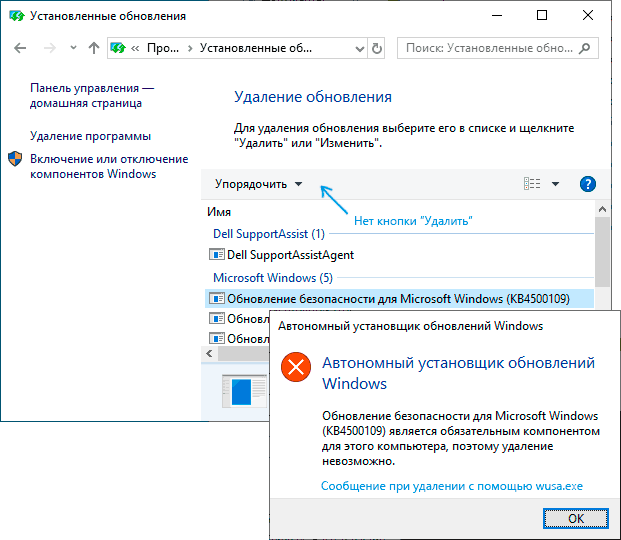Click the magnifier search icon
The image size is (621, 540).
point(585,48)
